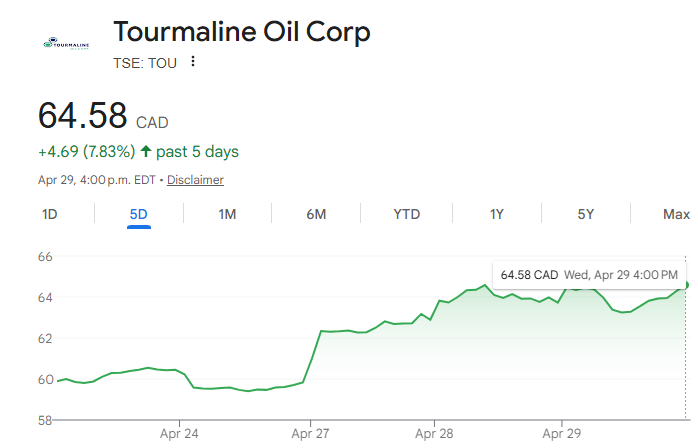This screenshot has width=698, height=448.
Task: Click the Apr 28 axis label
Action: click(434, 433)
